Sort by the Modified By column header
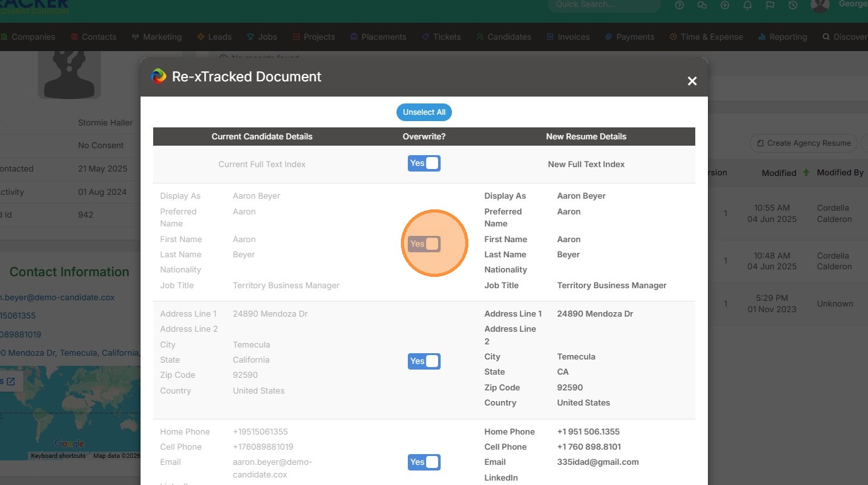The width and height of the screenshot is (868, 485). (840, 172)
